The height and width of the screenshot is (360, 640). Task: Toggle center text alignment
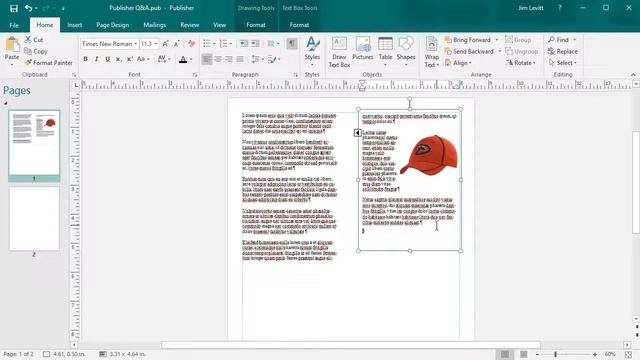pos(218,59)
